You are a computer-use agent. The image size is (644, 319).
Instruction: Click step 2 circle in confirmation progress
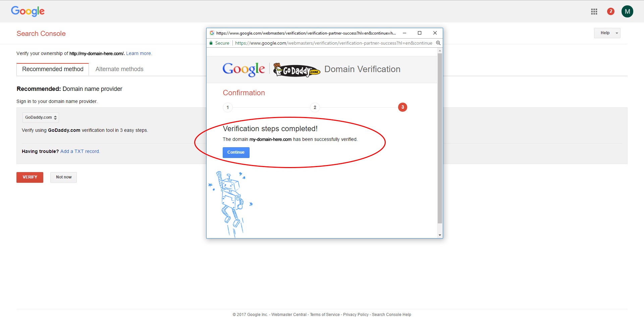tap(315, 107)
